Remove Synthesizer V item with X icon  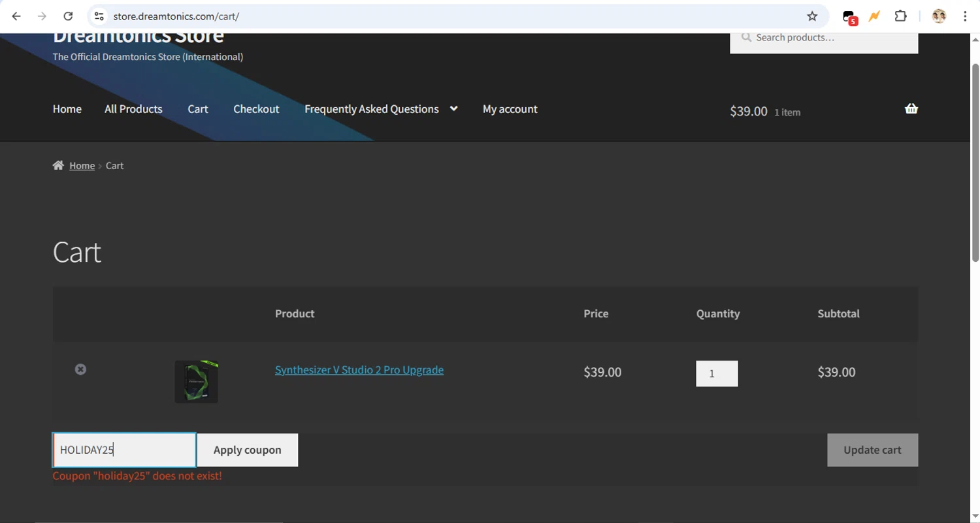pos(80,370)
